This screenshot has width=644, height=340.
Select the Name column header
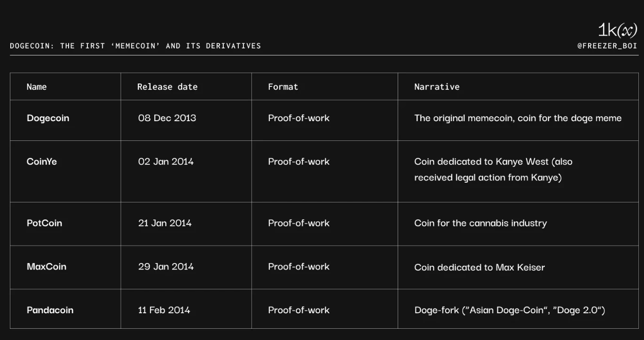click(x=37, y=87)
